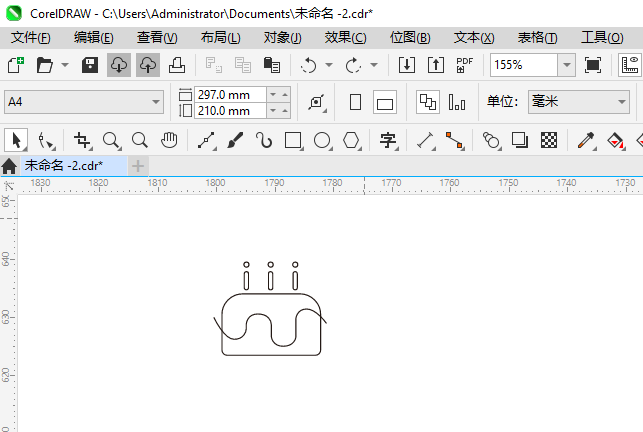Click the page width 297.0 mm field
This screenshot has width=643, height=432.
[230, 95]
